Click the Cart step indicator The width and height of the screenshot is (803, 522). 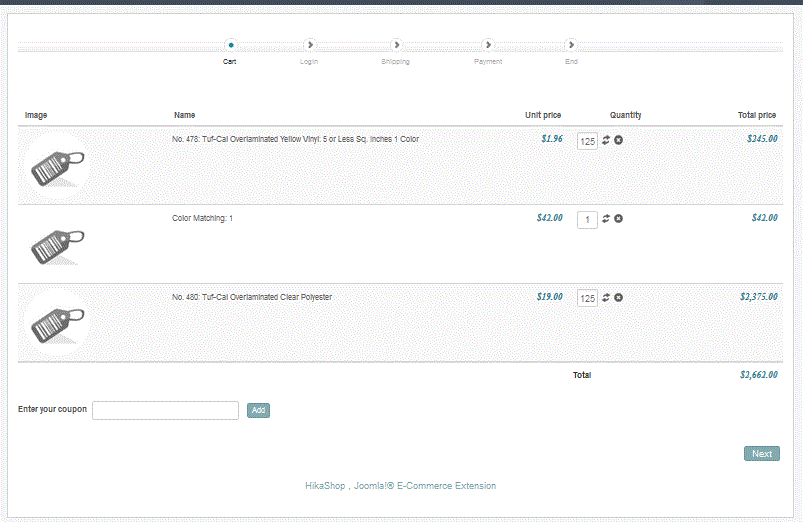point(231,45)
